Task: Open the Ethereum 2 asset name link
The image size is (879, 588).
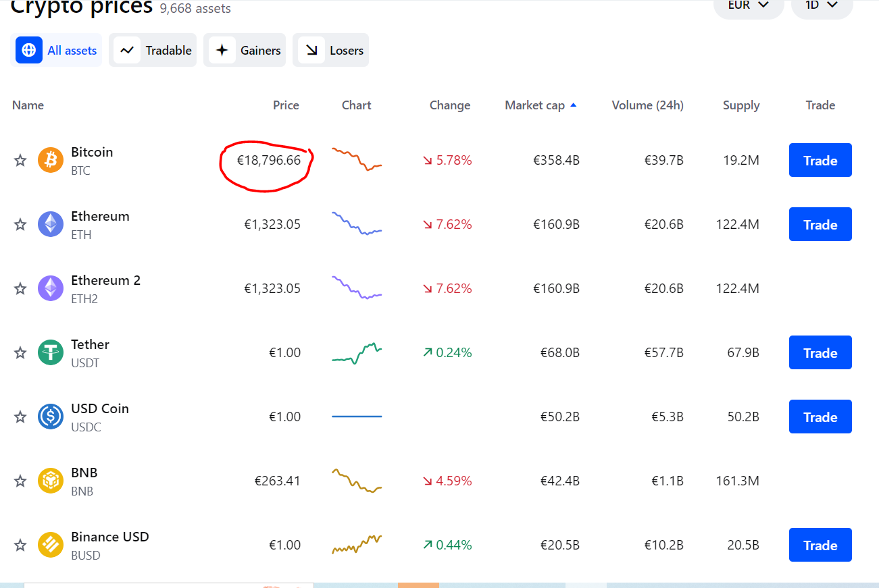Action: coord(105,280)
